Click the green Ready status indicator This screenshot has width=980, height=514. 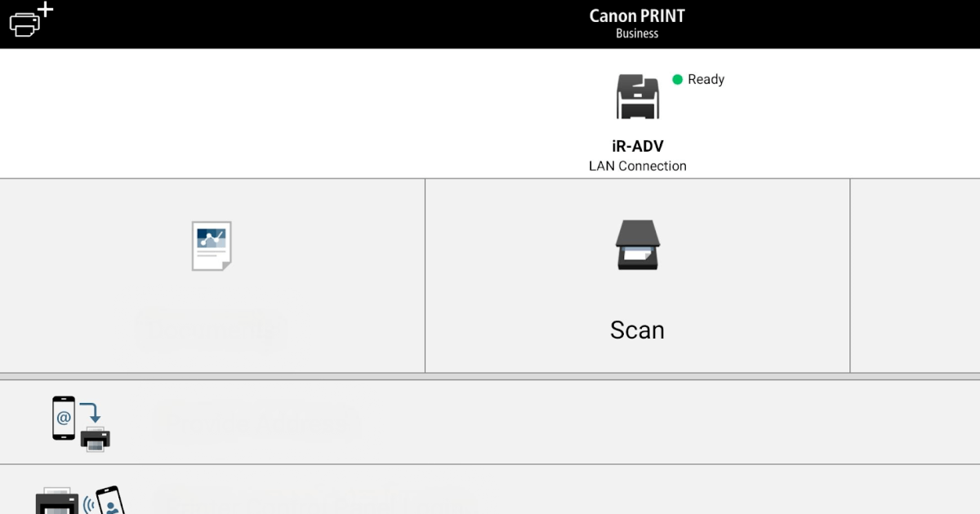pos(678,79)
